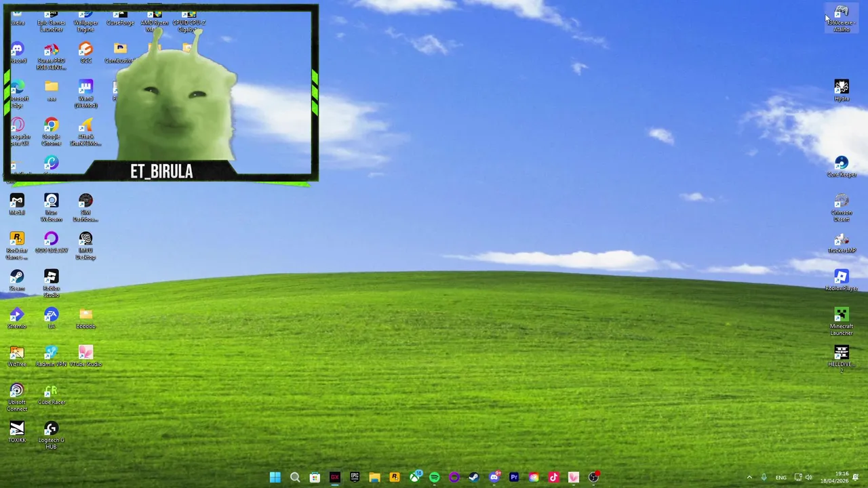The width and height of the screenshot is (868, 488).
Task: Open volume control tray icon
Action: (x=808, y=477)
